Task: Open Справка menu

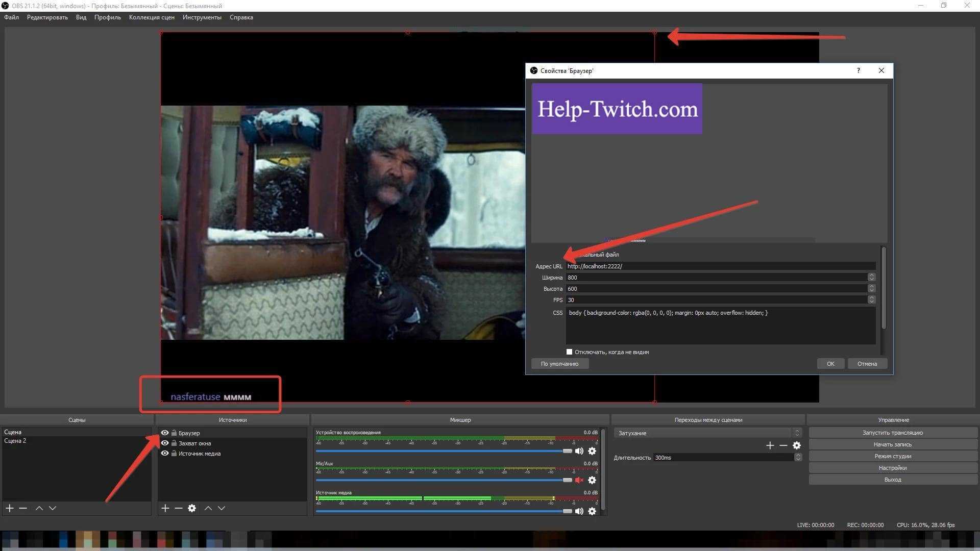Action: [241, 17]
